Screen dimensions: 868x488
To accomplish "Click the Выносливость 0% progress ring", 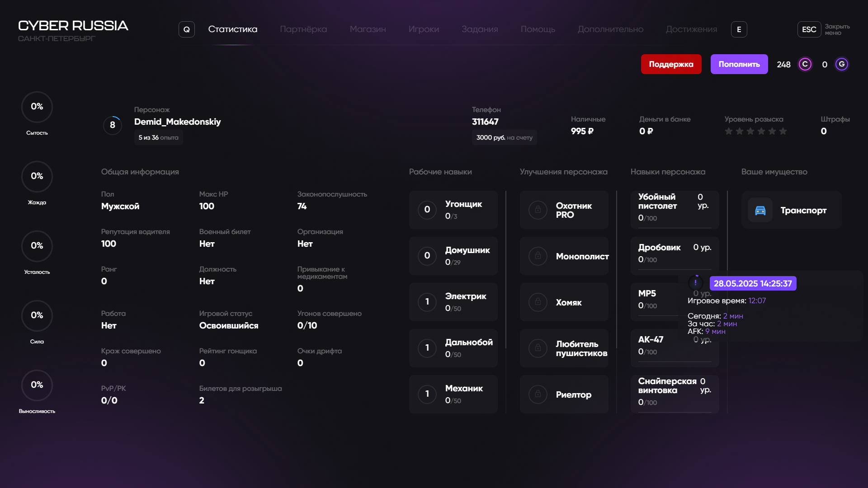I will pos(37,385).
